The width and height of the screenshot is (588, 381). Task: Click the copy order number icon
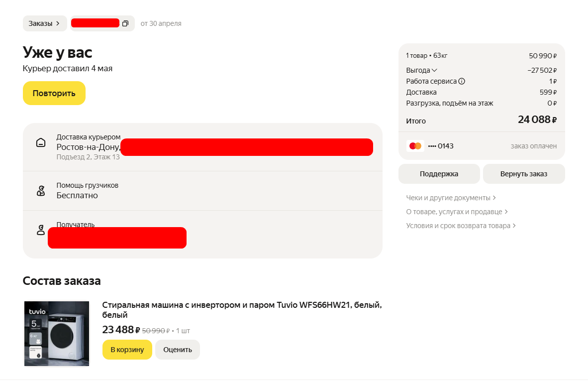(125, 23)
